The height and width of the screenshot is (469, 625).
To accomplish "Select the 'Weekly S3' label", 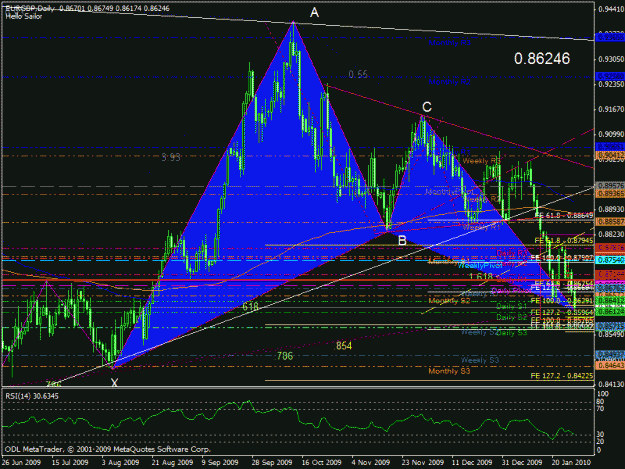I will point(480,360).
